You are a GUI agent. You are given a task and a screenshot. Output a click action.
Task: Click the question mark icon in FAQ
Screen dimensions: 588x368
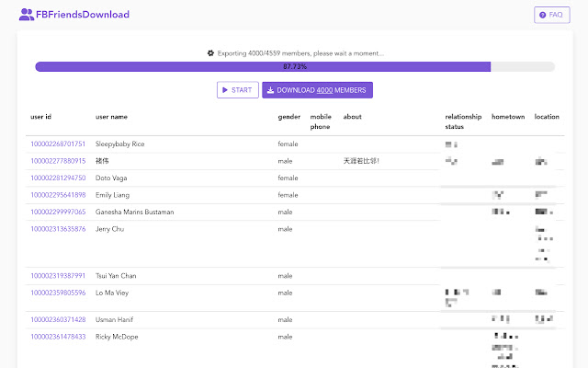(543, 15)
